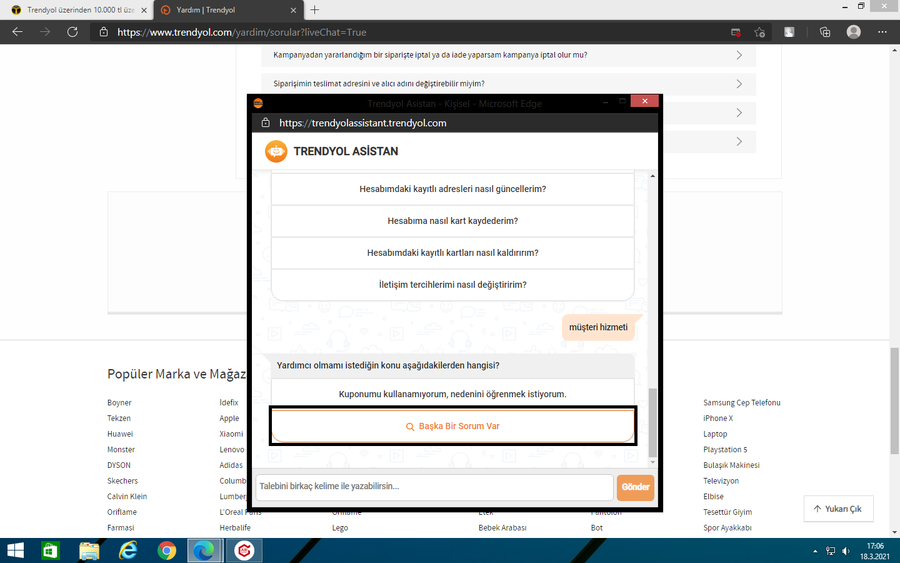This screenshot has width=900, height=563.
Task: Open the 'iPhone X' link
Action: (718, 418)
